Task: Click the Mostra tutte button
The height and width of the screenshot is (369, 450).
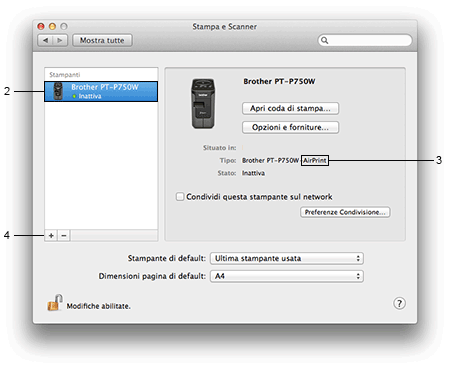Action: pos(102,40)
